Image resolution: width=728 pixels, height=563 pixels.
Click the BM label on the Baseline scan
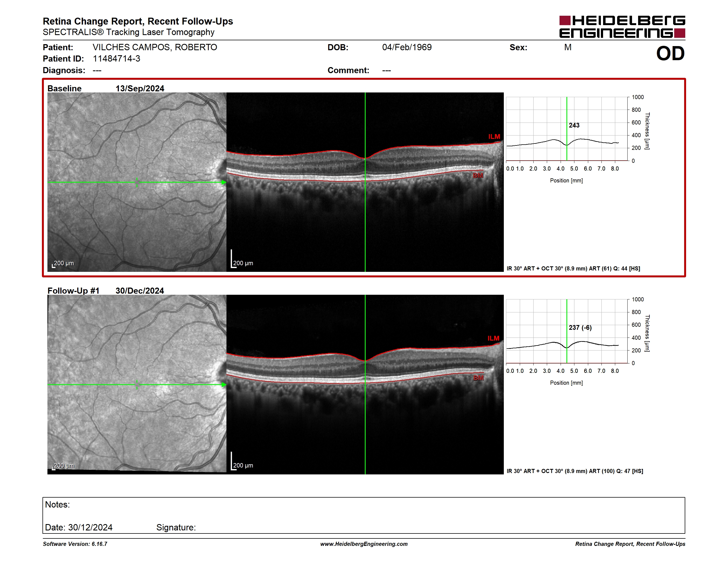478,176
